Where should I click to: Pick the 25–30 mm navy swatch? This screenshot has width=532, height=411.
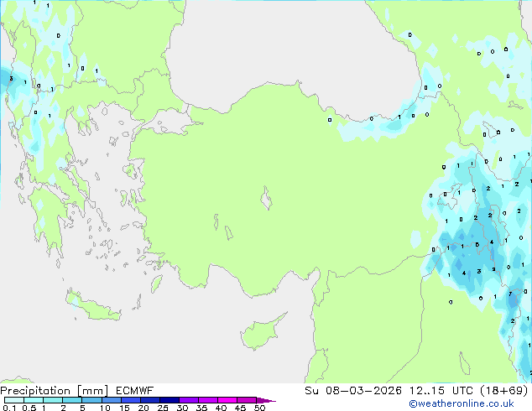(x=170, y=400)
